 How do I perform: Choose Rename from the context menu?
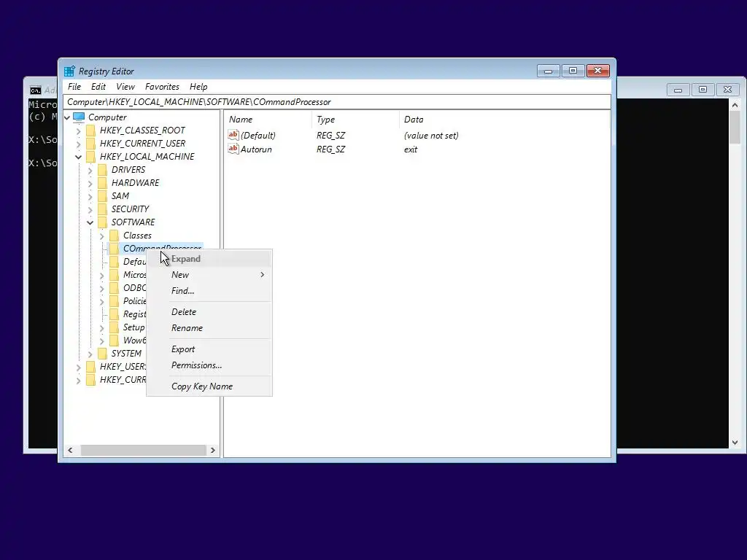[209, 328]
